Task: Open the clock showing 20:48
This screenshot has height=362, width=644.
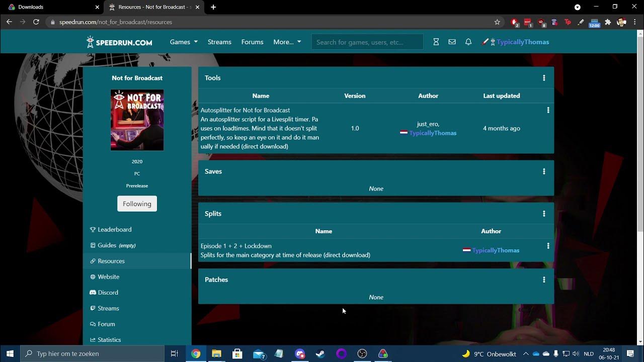Action: 609,353
